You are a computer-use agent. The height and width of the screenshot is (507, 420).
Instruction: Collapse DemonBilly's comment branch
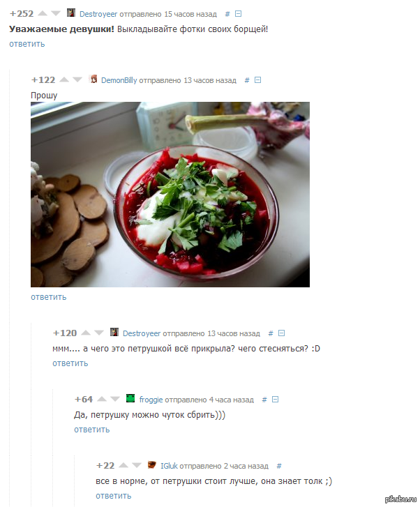pos(258,80)
